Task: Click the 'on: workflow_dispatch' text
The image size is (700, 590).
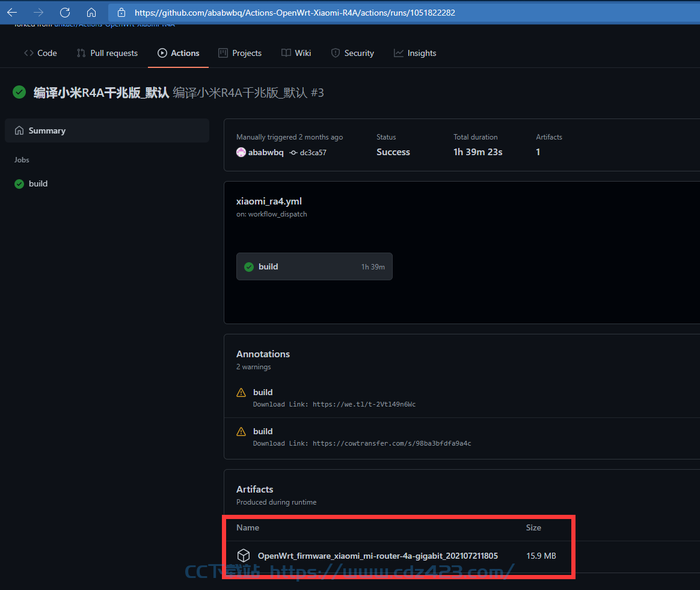Action: [x=271, y=214]
